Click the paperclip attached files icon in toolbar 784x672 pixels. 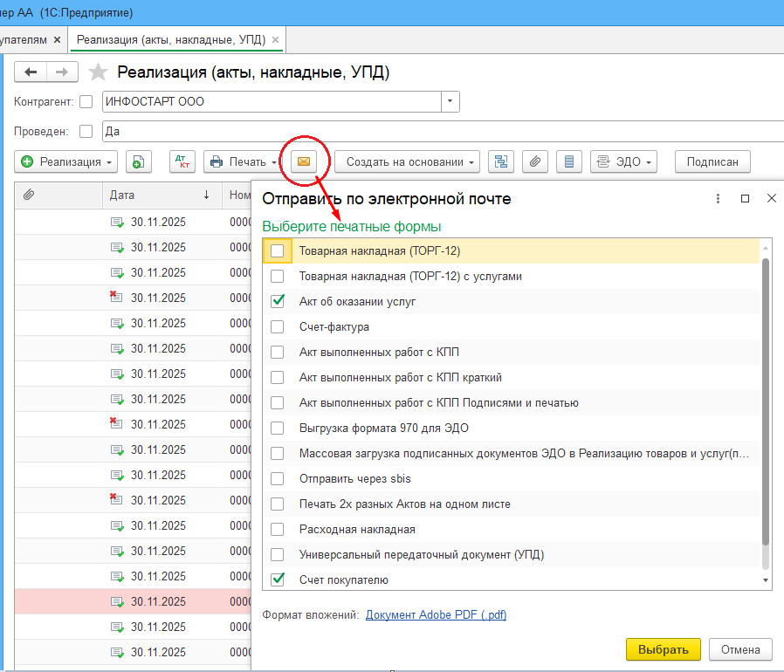click(x=534, y=161)
